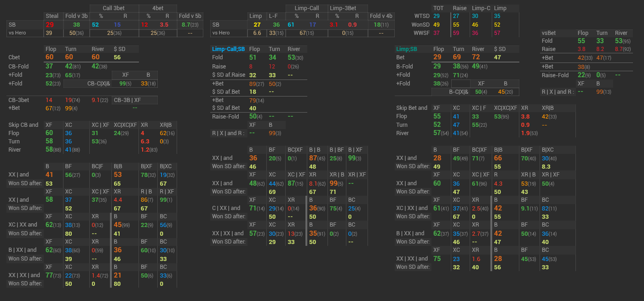The height and width of the screenshot is (301, 644).
Task: Select the green Limp;SB panel title
Action: (407, 49)
